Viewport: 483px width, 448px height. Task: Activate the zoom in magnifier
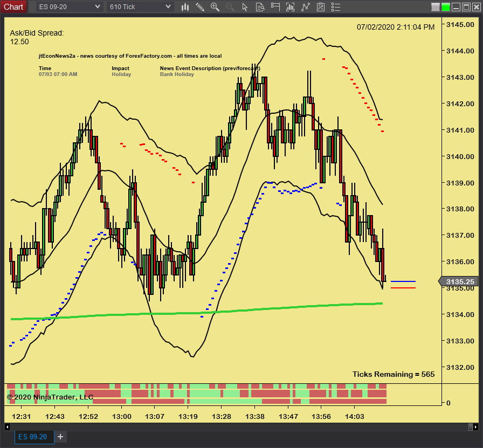pos(215,7)
